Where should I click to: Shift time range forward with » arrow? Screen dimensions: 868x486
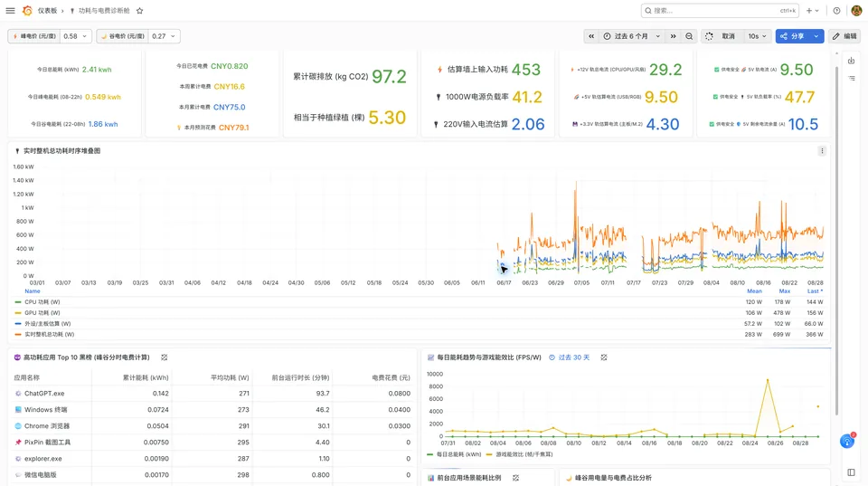pos(673,36)
